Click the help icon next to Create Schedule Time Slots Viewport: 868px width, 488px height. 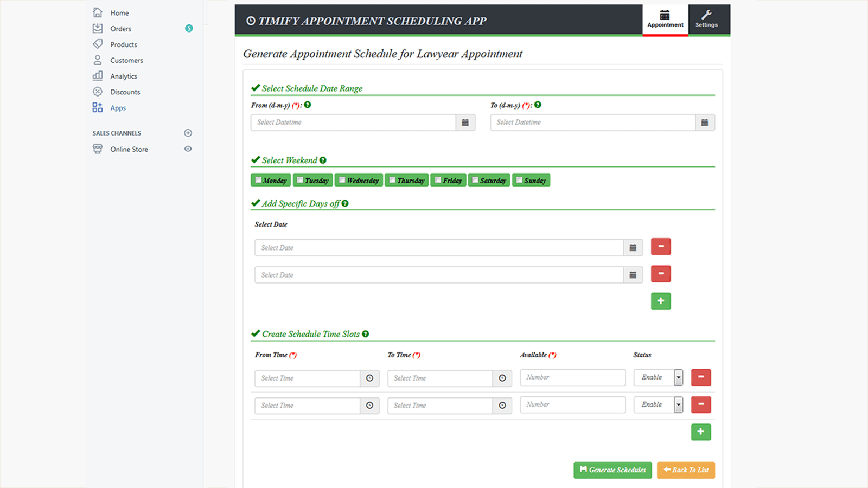[365, 334]
